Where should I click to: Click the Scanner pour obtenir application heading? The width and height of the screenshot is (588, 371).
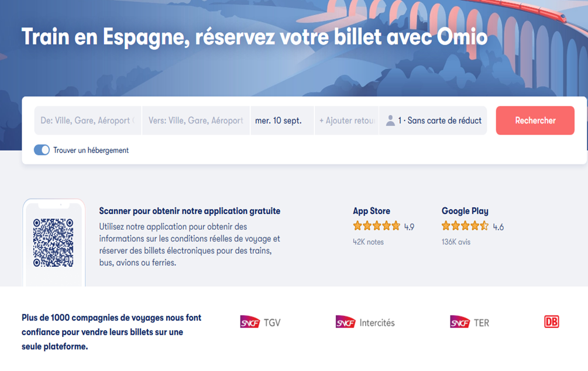tap(190, 211)
